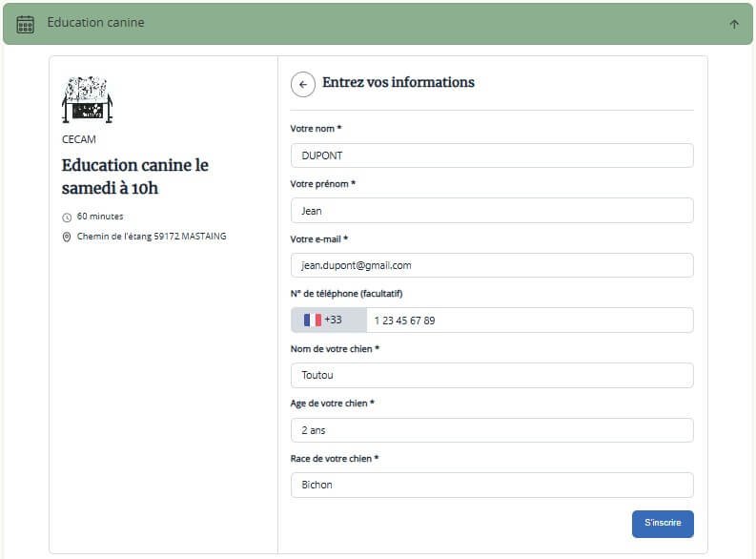Click the Nom de votre chien * label
756x559 pixels.
click(x=335, y=349)
